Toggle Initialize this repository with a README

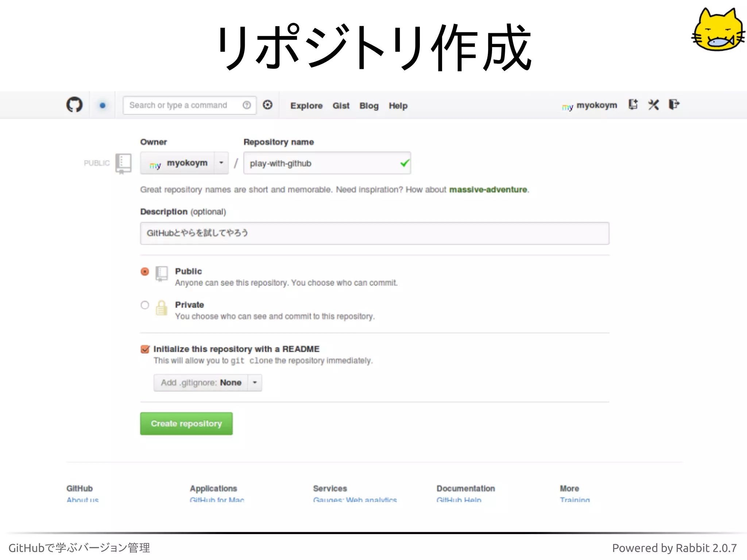point(145,349)
